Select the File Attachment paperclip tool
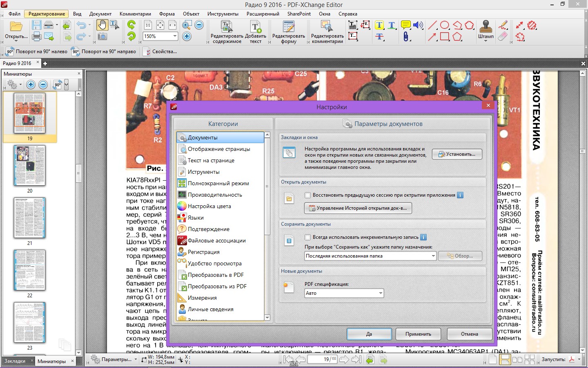The height and width of the screenshot is (368, 588). [405, 37]
